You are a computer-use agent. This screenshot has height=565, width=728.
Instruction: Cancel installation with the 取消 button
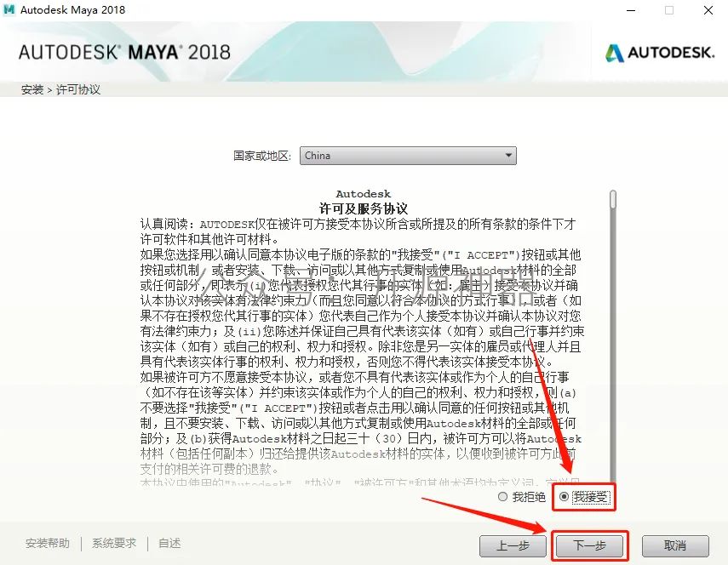click(x=675, y=545)
